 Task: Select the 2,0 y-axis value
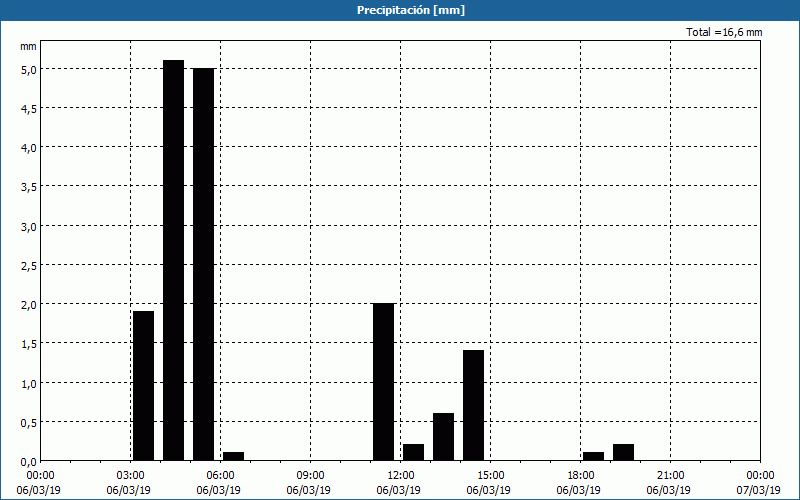point(28,305)
